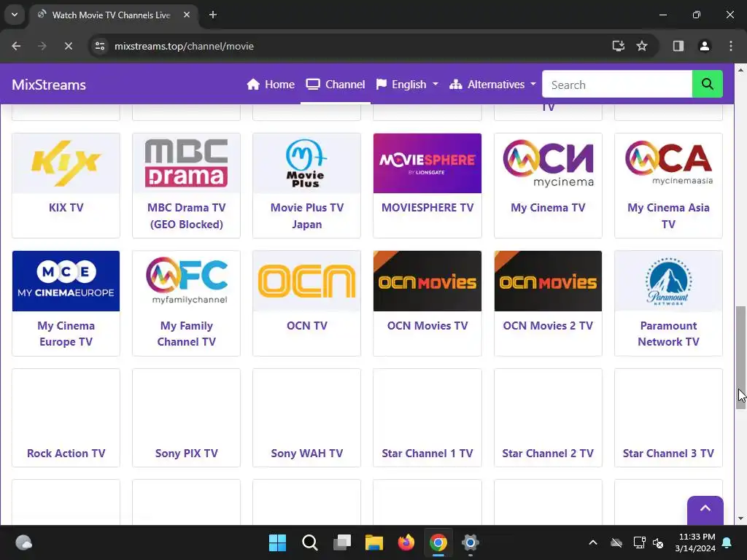Click the KIX TV link text
This screenshot has height=560, width=747.
click(66, 208)
